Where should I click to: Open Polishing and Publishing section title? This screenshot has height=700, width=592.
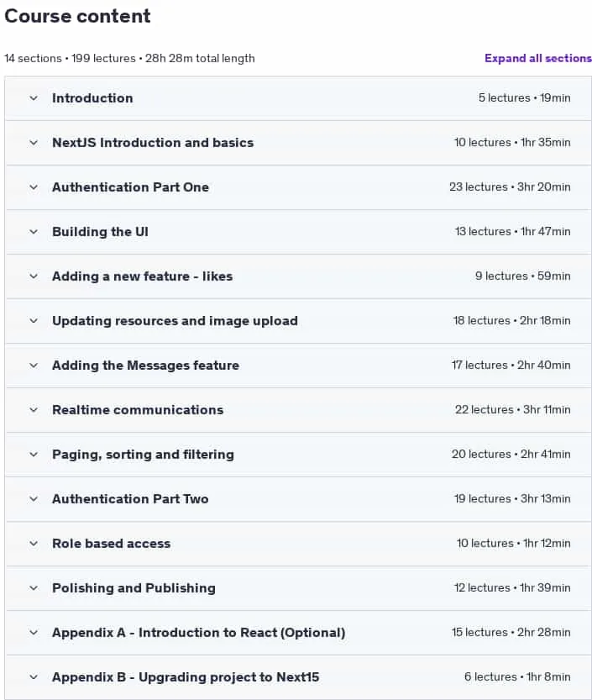134,588
